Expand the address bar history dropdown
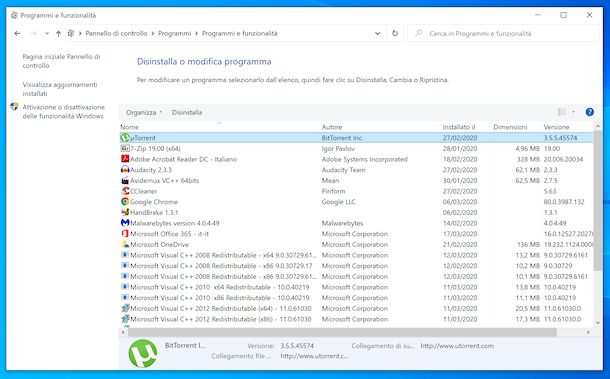Viewport: 610px width, 379px height. point(377,33)
